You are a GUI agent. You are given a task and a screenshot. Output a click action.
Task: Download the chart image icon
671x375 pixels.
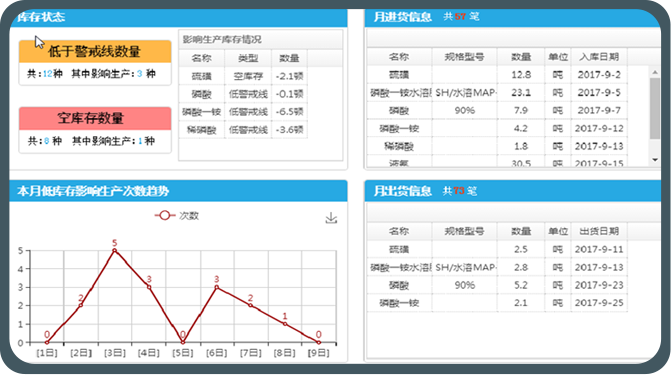click(331, 218)
